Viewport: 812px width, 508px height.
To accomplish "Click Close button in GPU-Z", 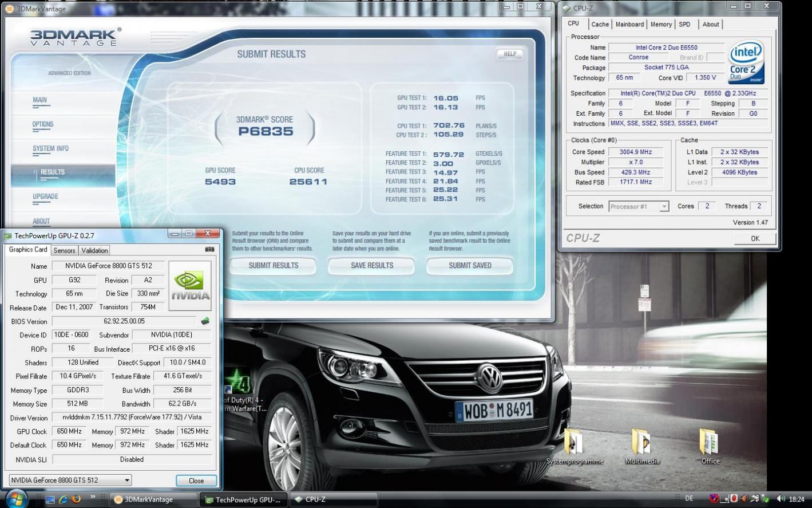I will coord(196,481).
